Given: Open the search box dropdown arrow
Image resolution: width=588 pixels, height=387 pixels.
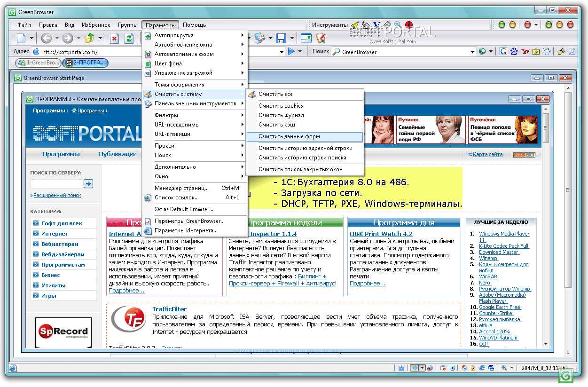Looking at the screenshot, I should pos(472,52).
